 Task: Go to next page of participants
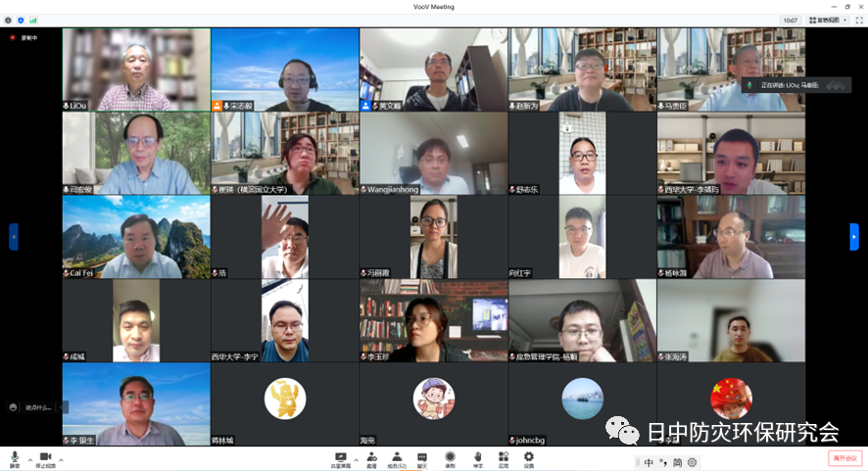pos(854,237)
